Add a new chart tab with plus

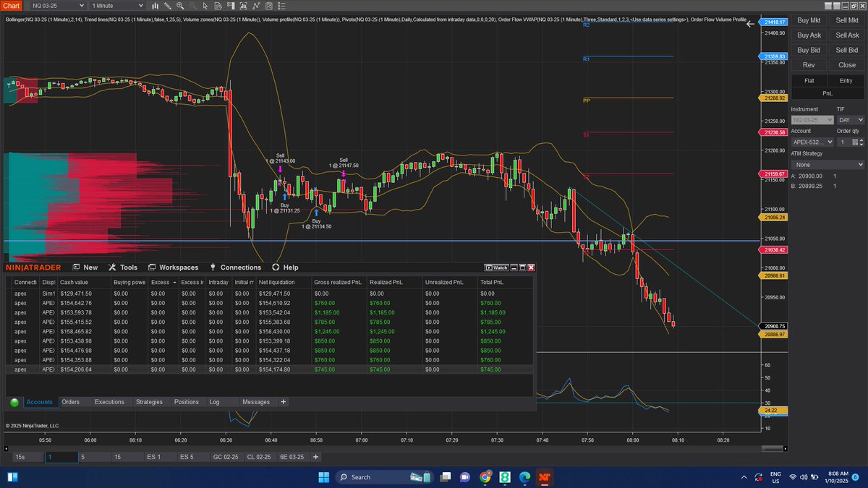pos(315,457)
